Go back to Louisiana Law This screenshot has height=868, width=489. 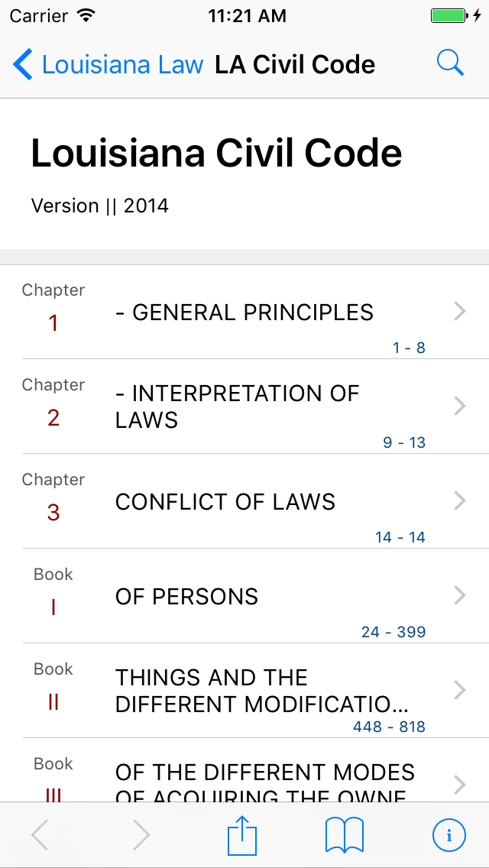(122, 65)
